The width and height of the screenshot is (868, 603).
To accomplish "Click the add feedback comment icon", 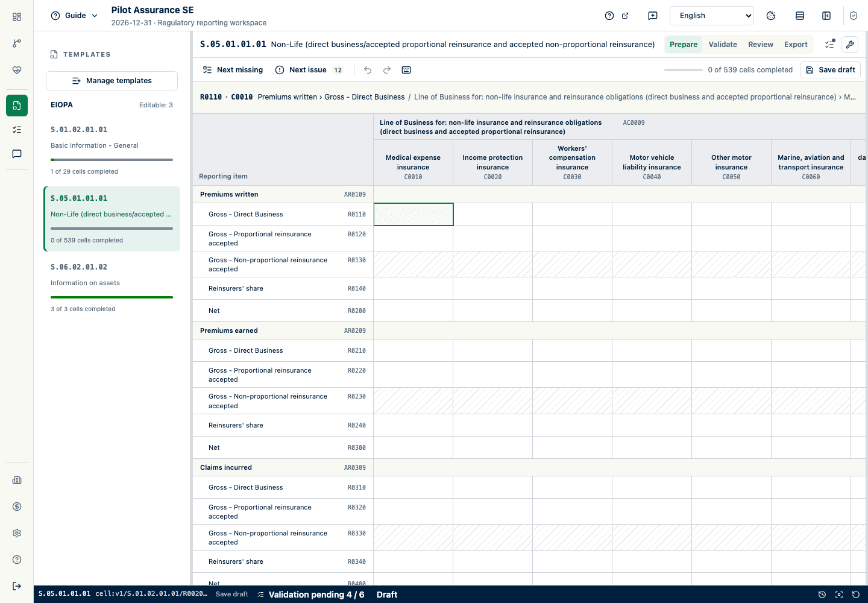I will click(x=653, y=16).
